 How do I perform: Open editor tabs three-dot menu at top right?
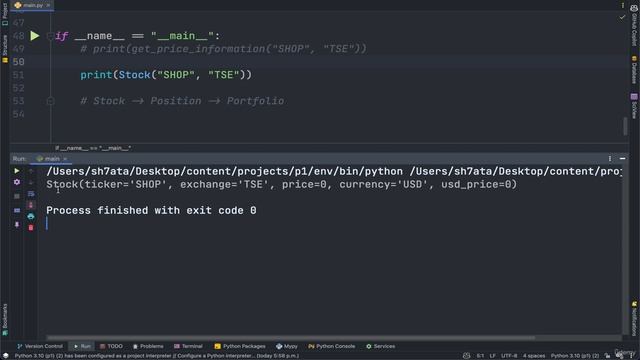pos(622,5)
